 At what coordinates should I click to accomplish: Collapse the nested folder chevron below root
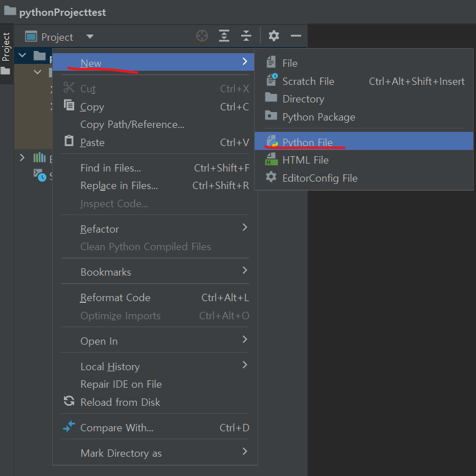pos(38,72)
